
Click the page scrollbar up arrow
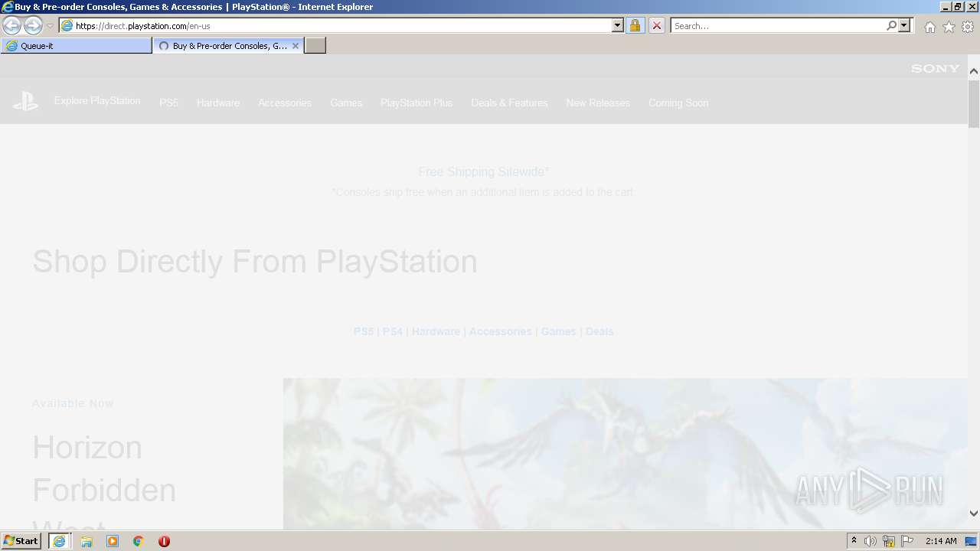point(974,71)
